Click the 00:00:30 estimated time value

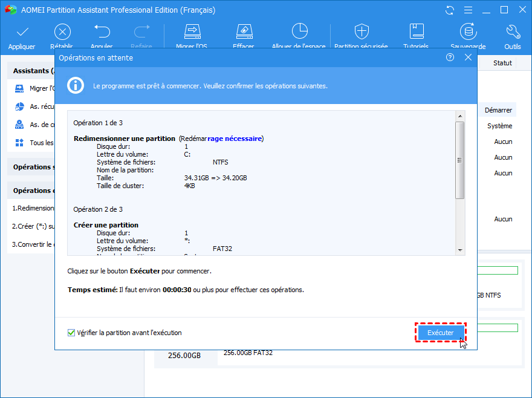pos(177,290)
